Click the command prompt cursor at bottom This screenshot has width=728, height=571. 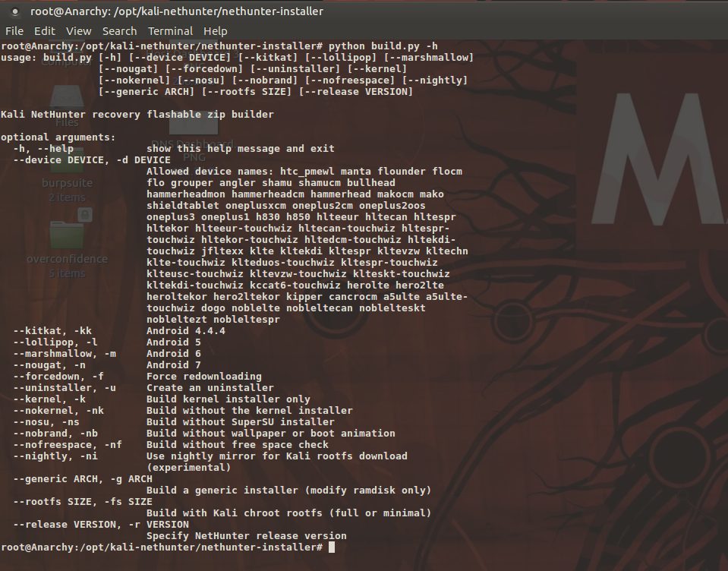click(x=332, y=547)
